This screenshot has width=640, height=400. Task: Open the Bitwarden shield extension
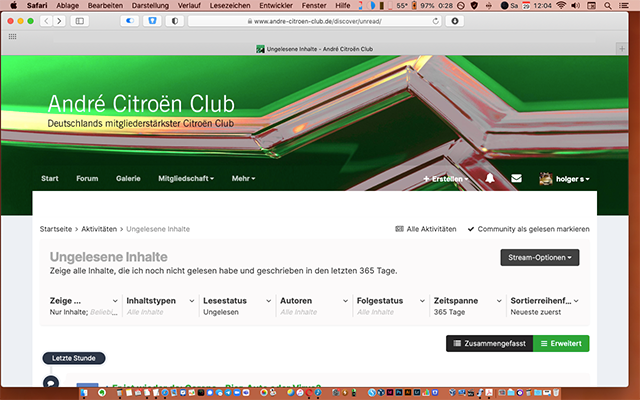(152, 21)
